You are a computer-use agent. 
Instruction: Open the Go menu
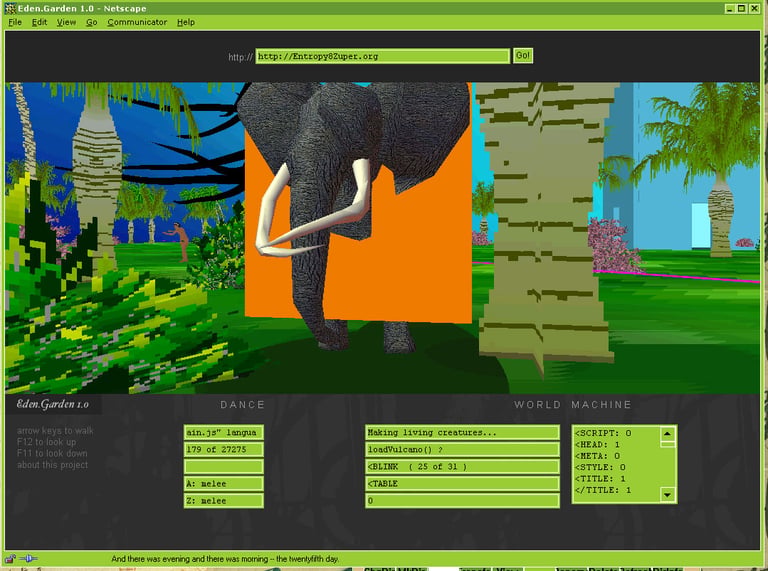tap(92, 22)
